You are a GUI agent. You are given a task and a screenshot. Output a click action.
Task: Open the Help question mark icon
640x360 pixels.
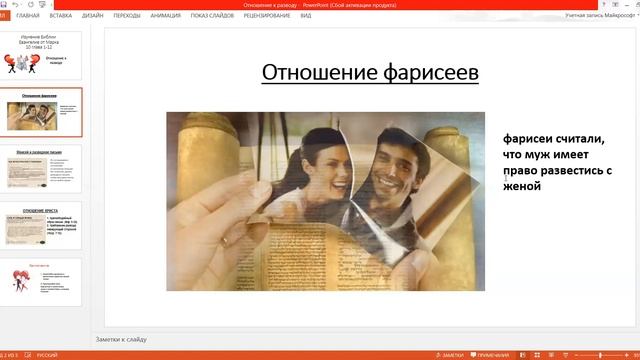pos(604,4)
